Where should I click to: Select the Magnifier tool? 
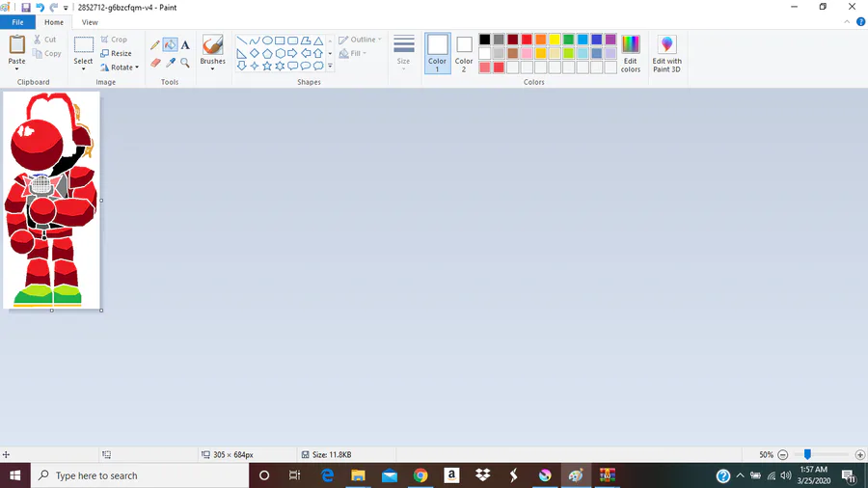pyautogui.click(x=185, y=63)
